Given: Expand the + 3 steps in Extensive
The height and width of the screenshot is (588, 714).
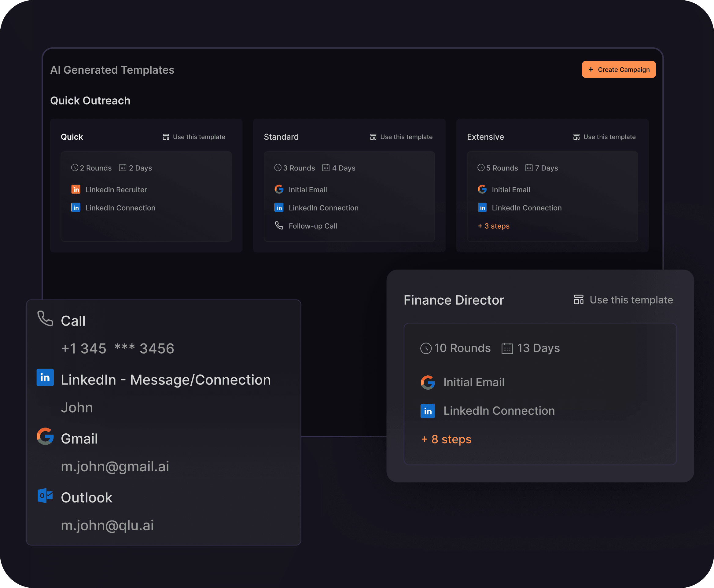Looking at the screenshot, I should tap(494, 226).
